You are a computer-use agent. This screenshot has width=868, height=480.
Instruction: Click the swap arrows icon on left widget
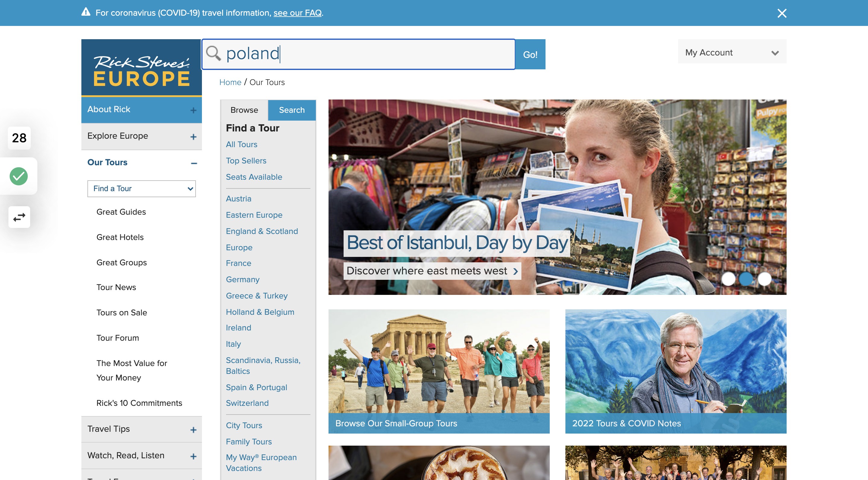[19, 217]
